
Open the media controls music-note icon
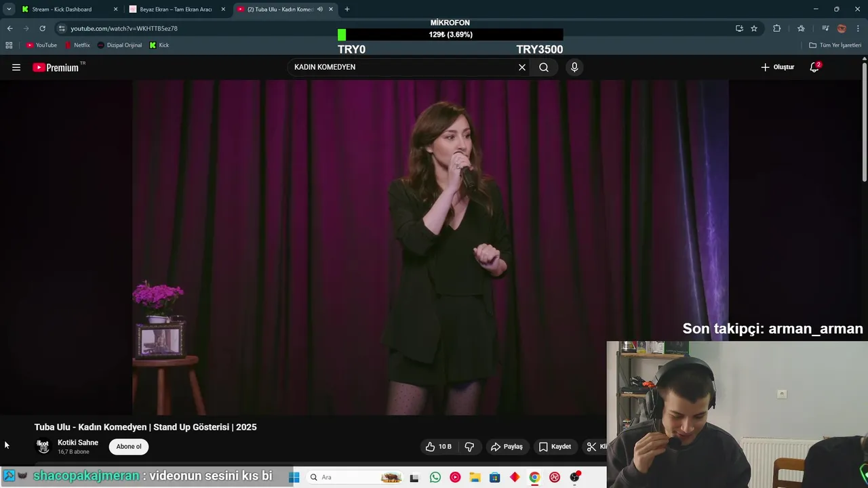[825, 28]
